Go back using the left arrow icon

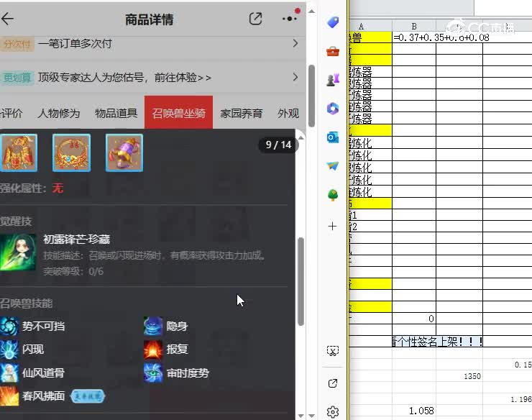tap(7, 19)
